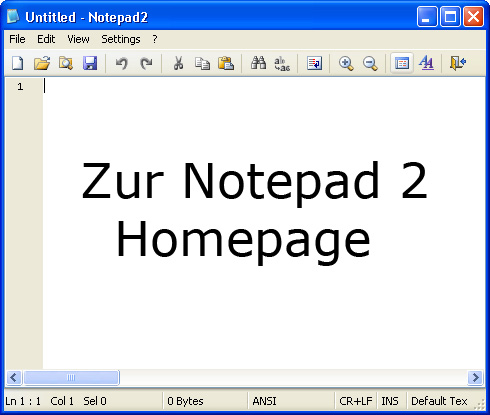Open Replace tool icon

tap(282, 63)
